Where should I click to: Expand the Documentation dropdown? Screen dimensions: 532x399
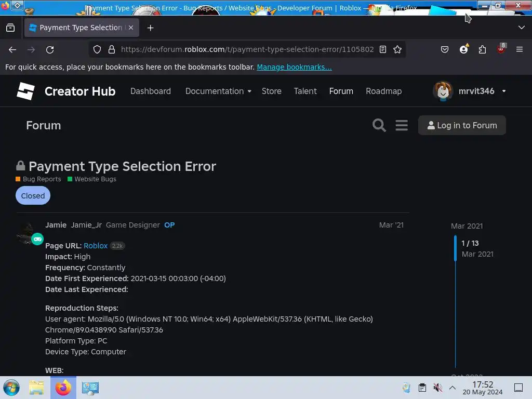click(x=218, y=91)
